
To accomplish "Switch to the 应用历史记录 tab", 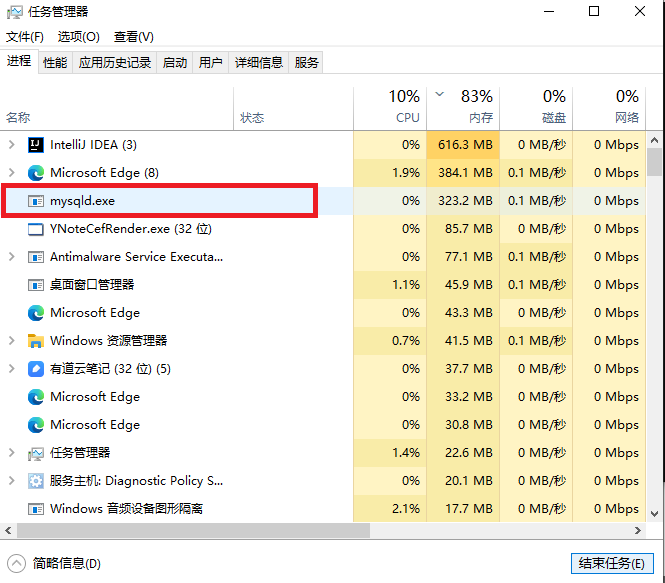I will 115,63.
